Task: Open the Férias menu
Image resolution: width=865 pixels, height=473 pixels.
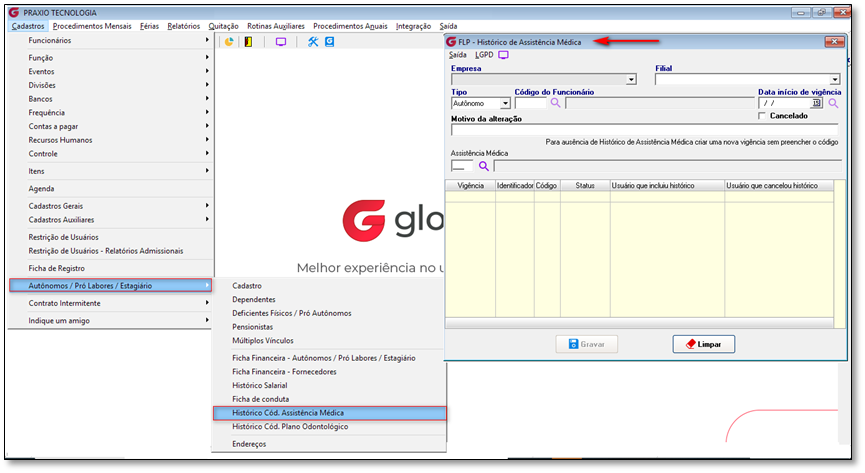Action: tap(149, 26)
